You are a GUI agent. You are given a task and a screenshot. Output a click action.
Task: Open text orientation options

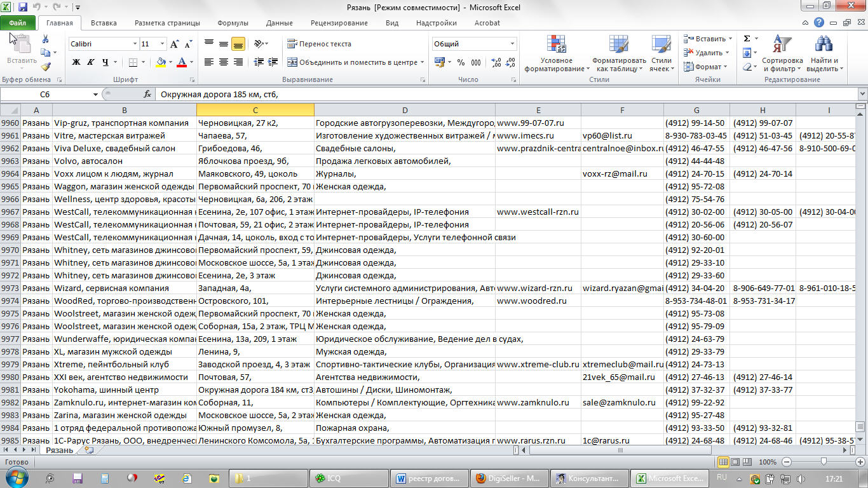click(x=260, y=44)
